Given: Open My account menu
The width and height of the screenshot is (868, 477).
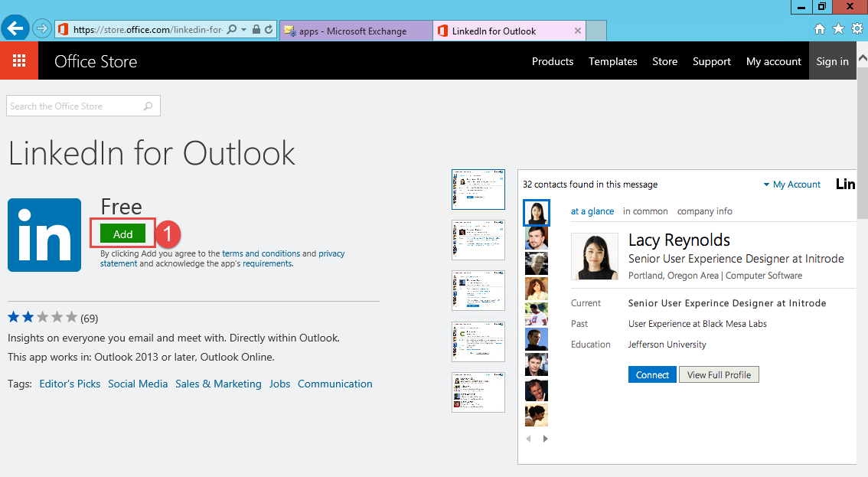Looking at the screenshot, I should tap(773, 61).
